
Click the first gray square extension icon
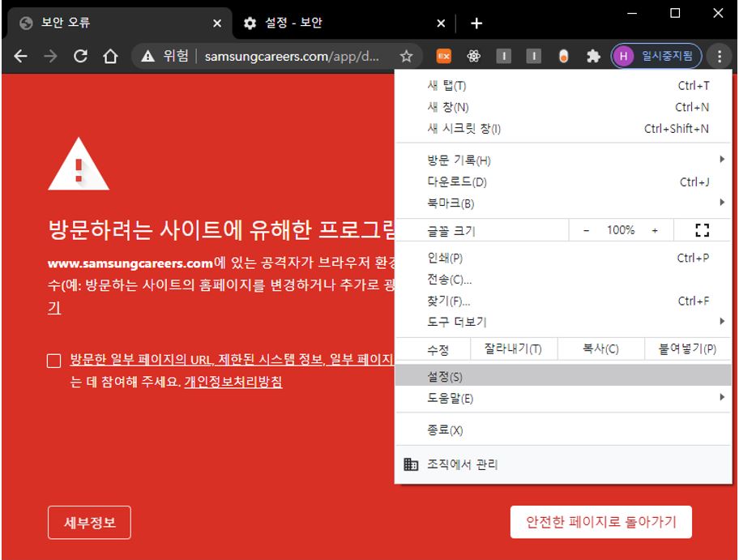(x=503, y=57)
